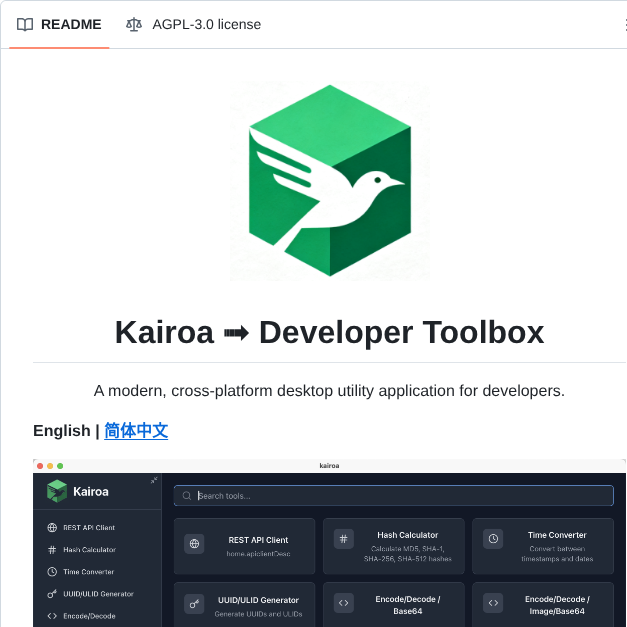The height and width of the screenshot is (627, 627).
Task: Click the 'A modern, cross-platform desktop utility' description
Action: point(329,391)
